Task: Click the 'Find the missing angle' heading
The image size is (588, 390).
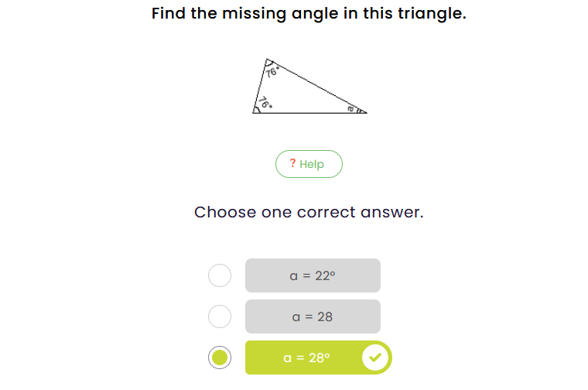Action: (309, 14)
